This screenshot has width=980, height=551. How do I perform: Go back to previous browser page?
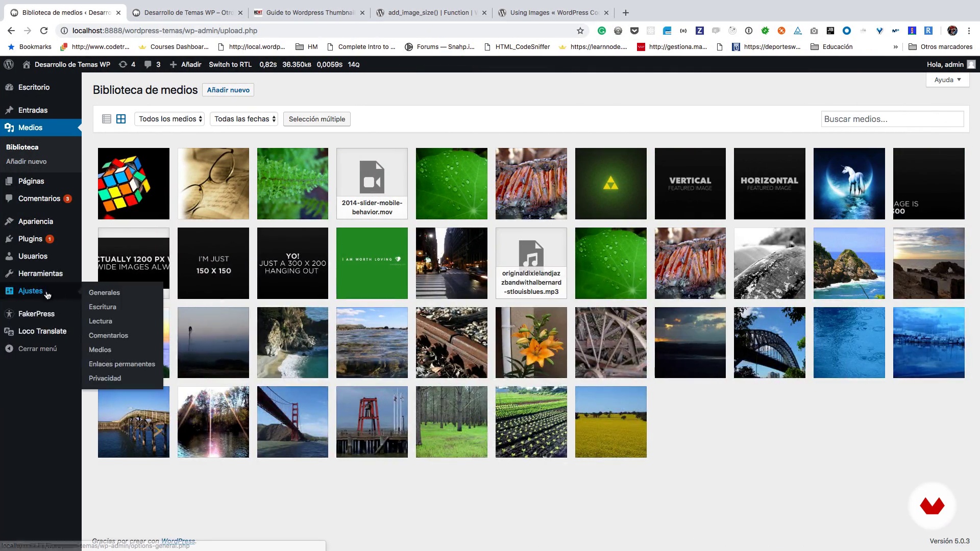pos(11,31)
